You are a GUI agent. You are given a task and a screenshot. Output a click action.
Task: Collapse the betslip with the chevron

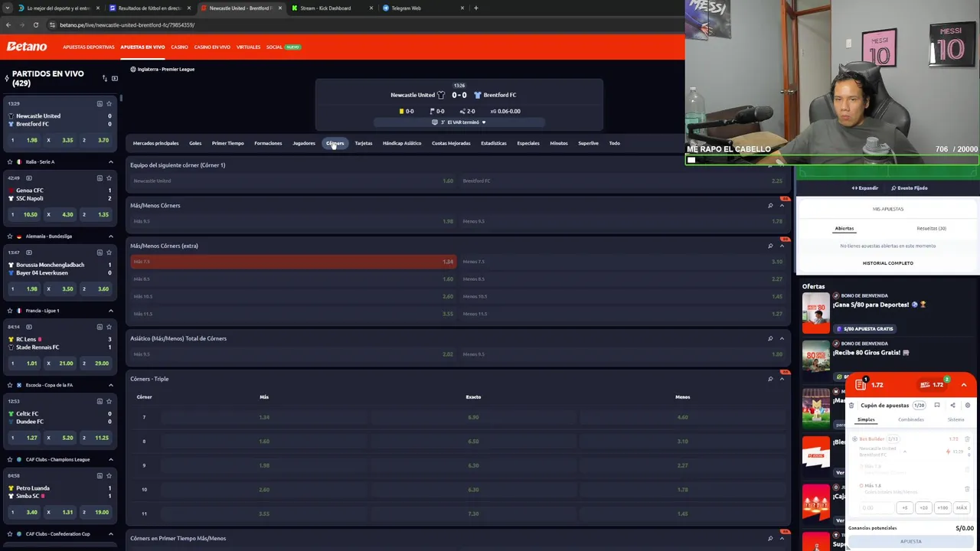964,385
